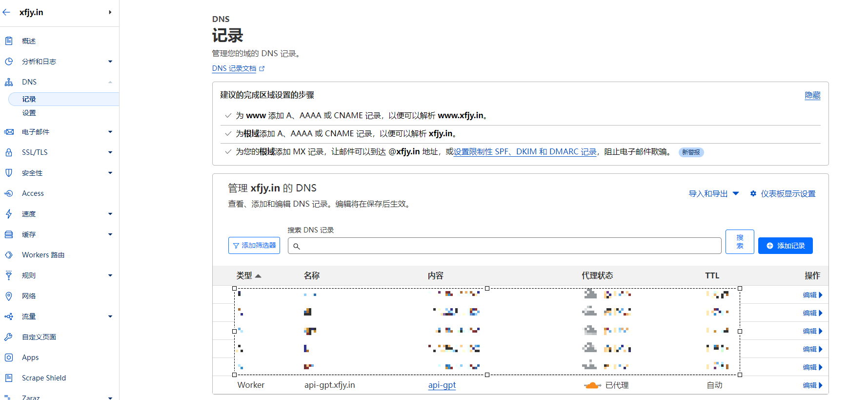The image size is (868, 400).
Task: Click the 代理状态 column header
Action: click(597, 275)
